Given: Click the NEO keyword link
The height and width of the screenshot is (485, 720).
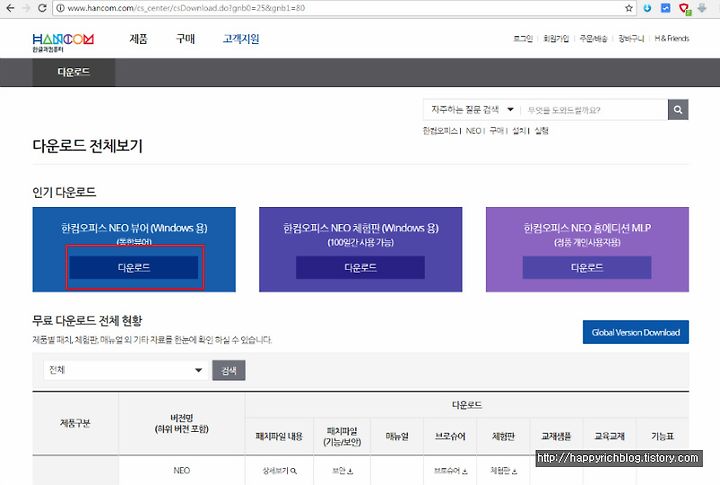Looking at the screenshot, I should pos(473,131).
